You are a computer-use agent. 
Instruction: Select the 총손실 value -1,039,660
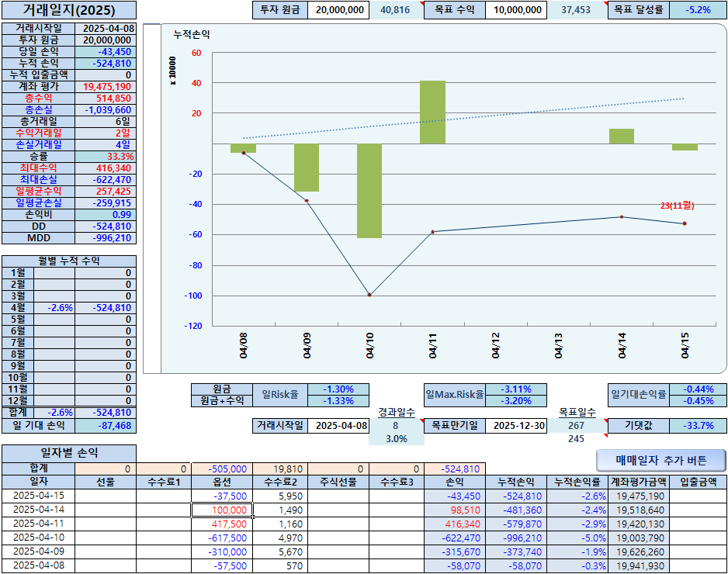pyautogui.click(x=106, y=110)
